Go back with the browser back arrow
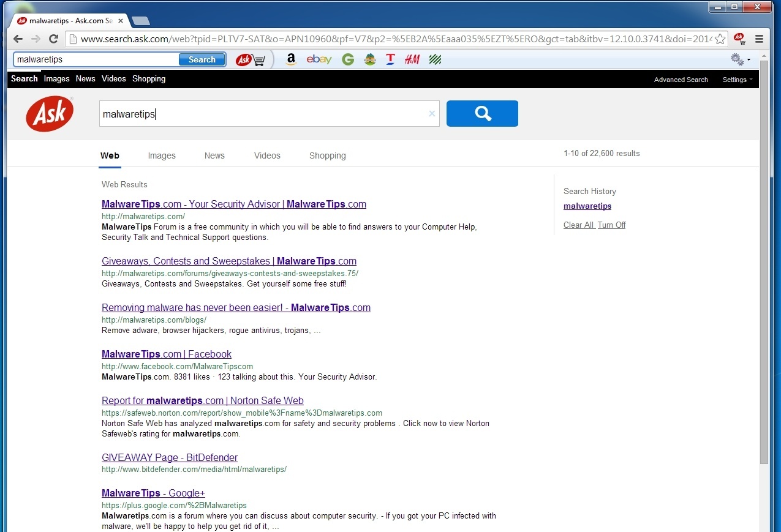This screenshot has height=532, width=781. point(18,39)
